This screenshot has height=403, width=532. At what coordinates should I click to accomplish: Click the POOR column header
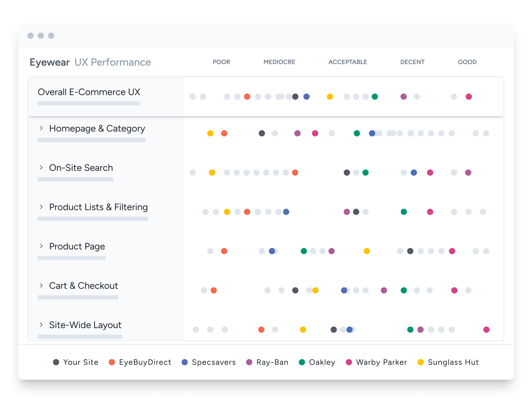pos(221,62)
